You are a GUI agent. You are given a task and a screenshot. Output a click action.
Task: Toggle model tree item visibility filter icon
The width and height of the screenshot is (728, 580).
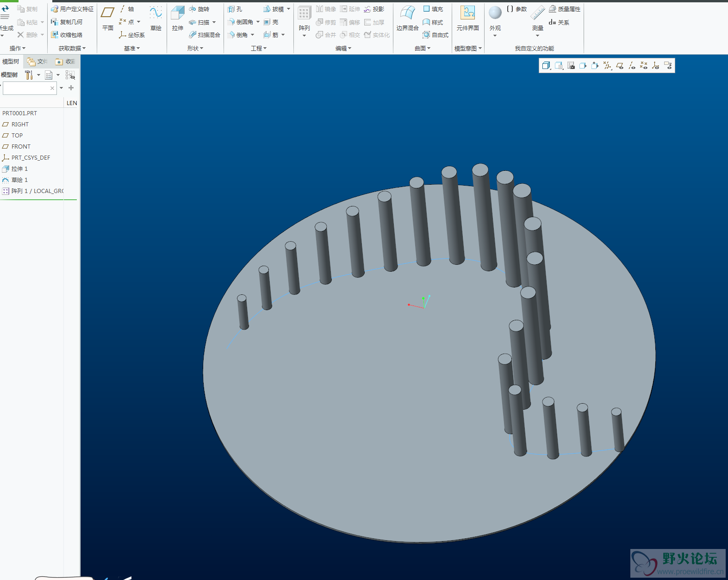click(70, 75)
